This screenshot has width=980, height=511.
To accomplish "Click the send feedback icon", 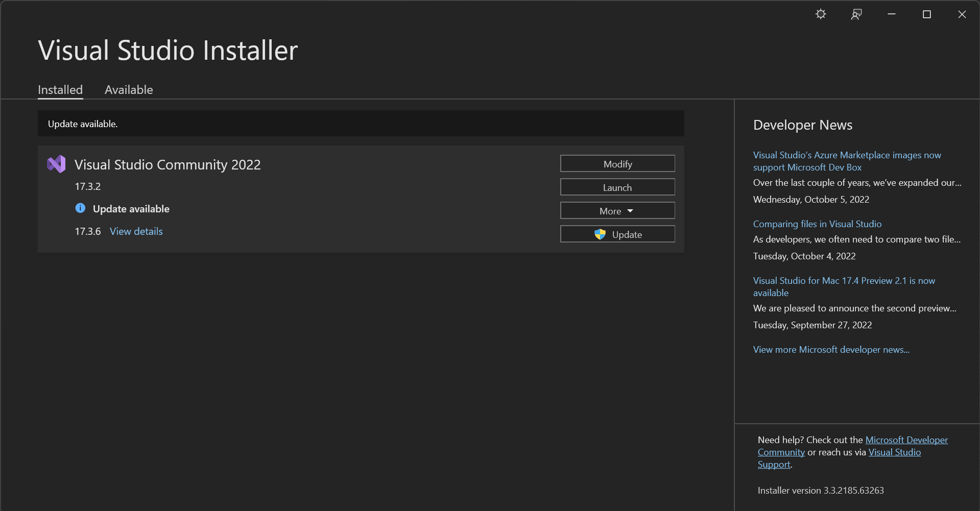I will tap(856, 14).
